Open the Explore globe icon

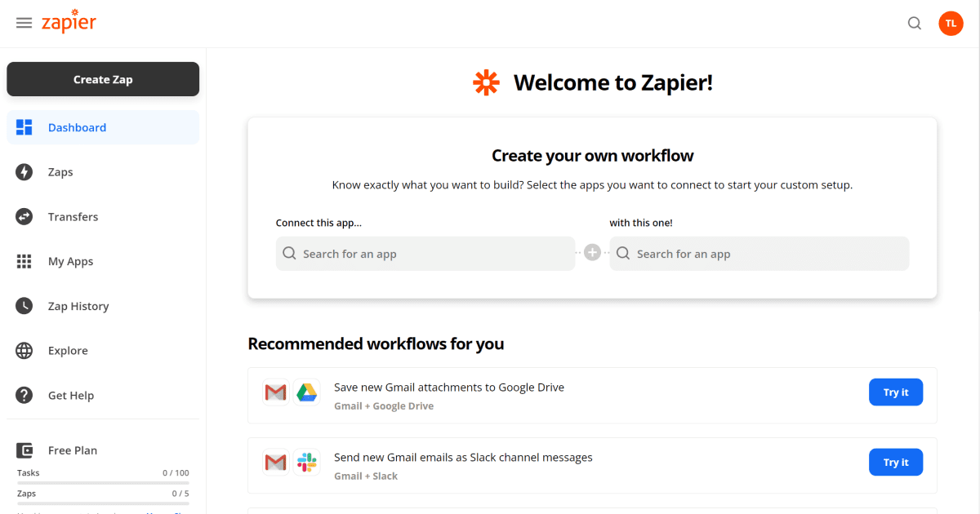(24, 350)
